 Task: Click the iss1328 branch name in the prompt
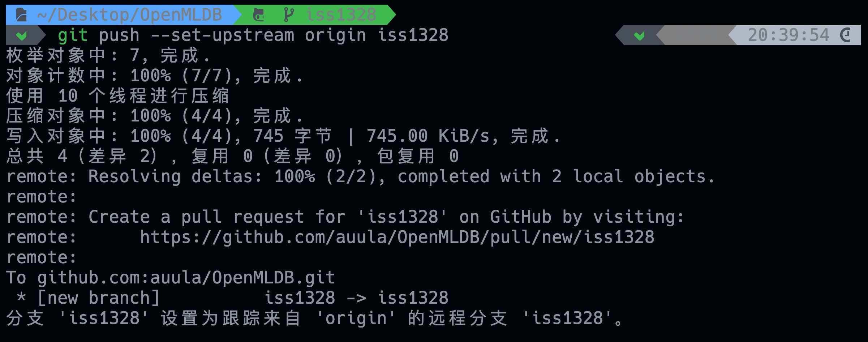click(x=341, y=15)
